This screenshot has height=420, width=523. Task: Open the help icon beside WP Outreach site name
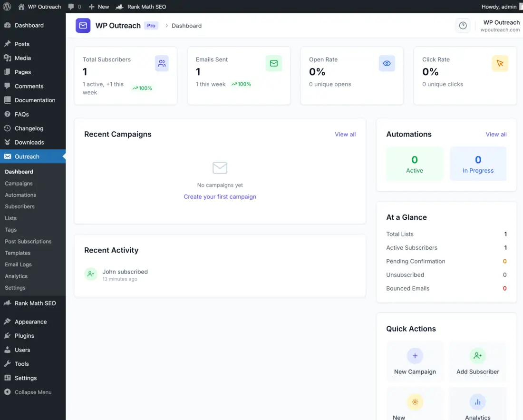(463, 25)
